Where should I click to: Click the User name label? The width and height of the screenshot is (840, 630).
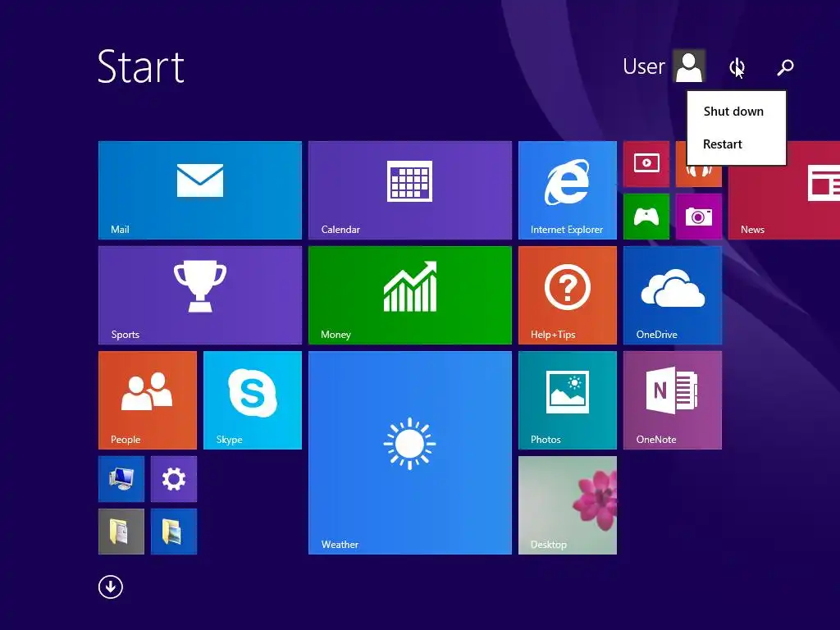[x=643, y=66]
